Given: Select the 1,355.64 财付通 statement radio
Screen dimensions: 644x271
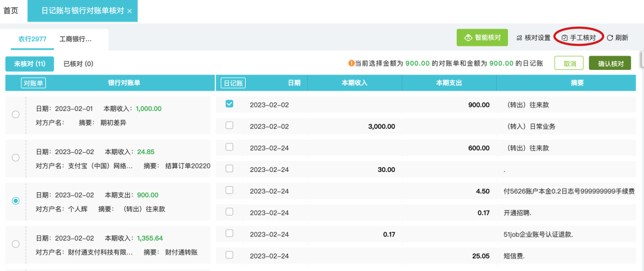Looking at the screenshot, I should (16, 244).
